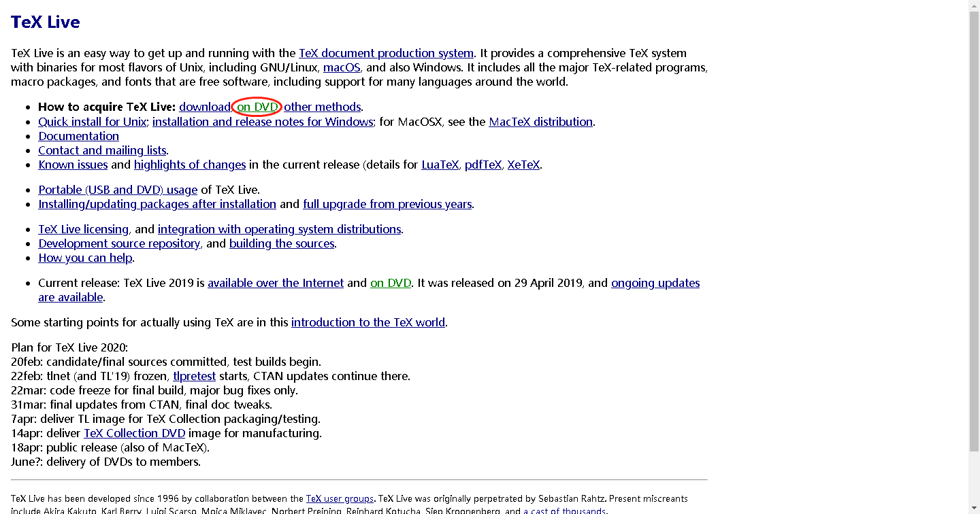Viewport: 980px width, 514px height.
Task: Click the '22mar: code freeze for final build' line
Action: (x=154, y=390)
